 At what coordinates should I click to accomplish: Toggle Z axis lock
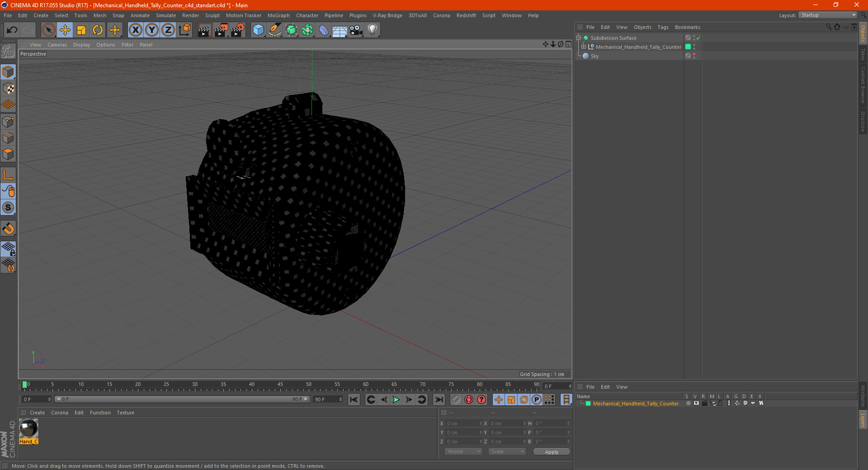tap(168, 30)
